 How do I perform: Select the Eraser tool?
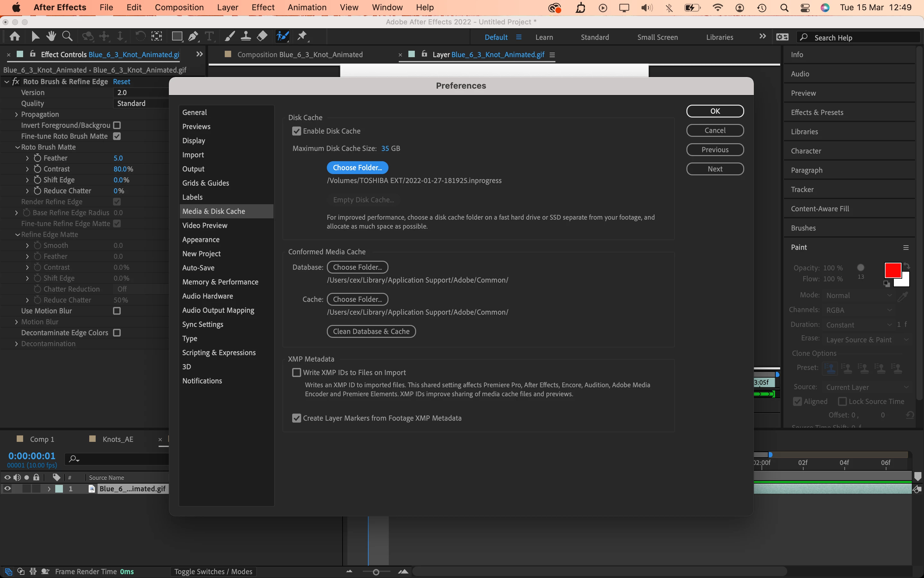click(x=262, y=36)
